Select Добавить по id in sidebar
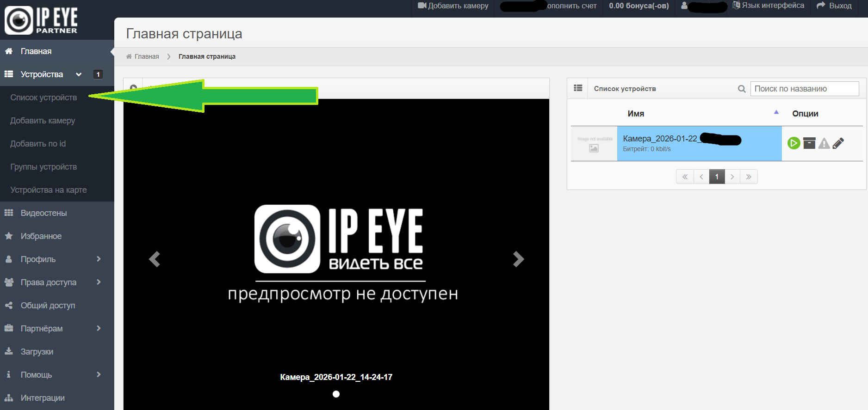Viewport: 868px width, 410px height. coord(38,144)
